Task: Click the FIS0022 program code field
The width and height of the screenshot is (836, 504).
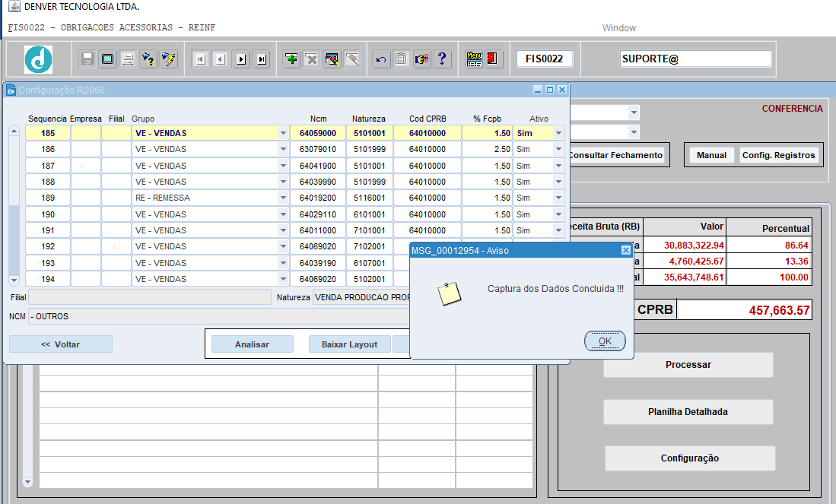Action: tap(545, 59)
